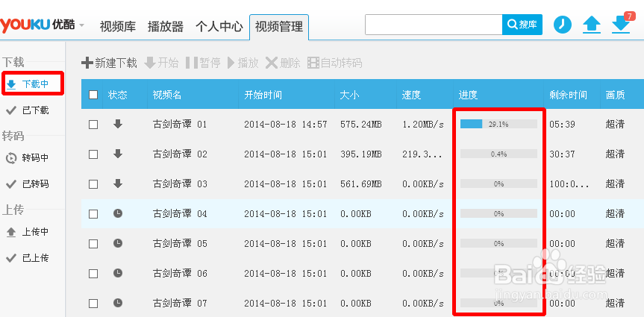Screen dimensions: 644x317
Task: Open the 已转码 sidebar item
Action: coord(28,184)
